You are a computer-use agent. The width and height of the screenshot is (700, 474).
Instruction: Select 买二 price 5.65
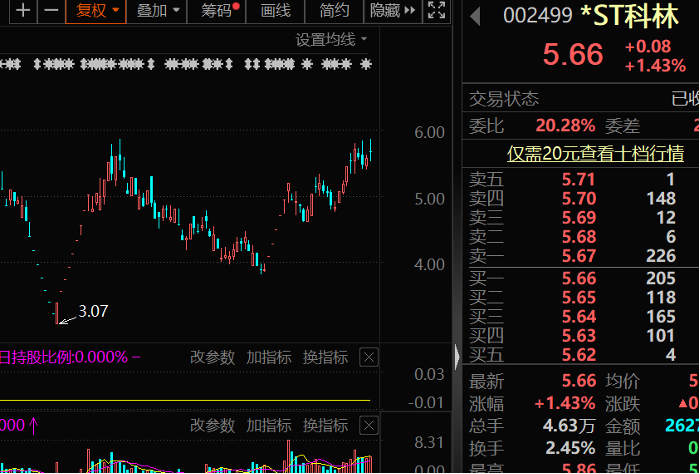[579, 298]
